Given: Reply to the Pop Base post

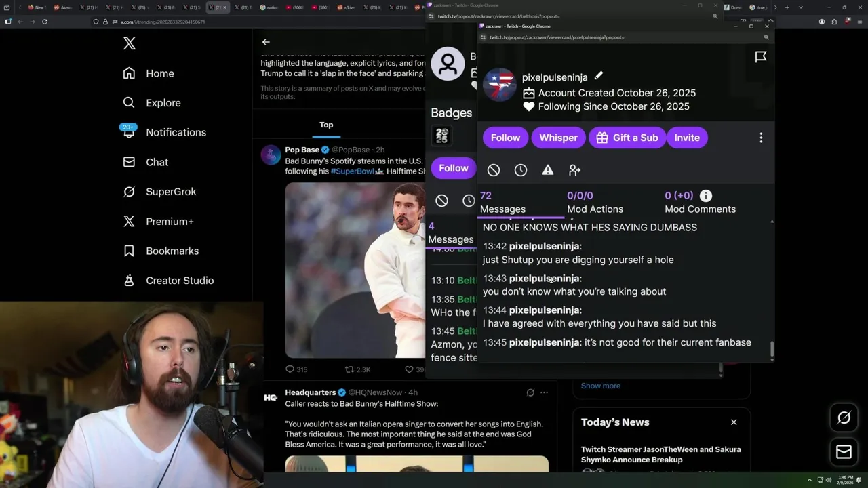Looking at the screenshot, I should coord(296,369).
